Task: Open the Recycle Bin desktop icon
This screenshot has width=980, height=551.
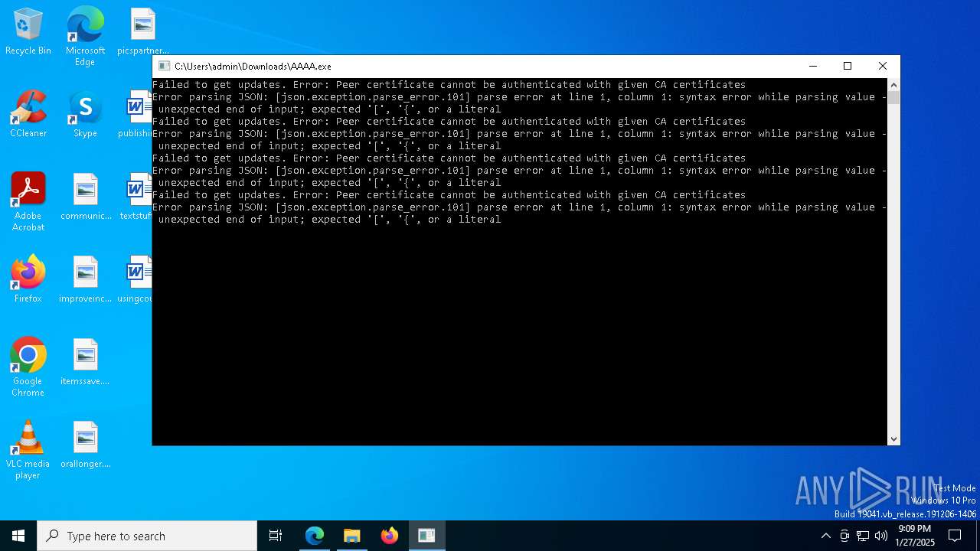Action: pyautogui.click(x=28, y=31)
